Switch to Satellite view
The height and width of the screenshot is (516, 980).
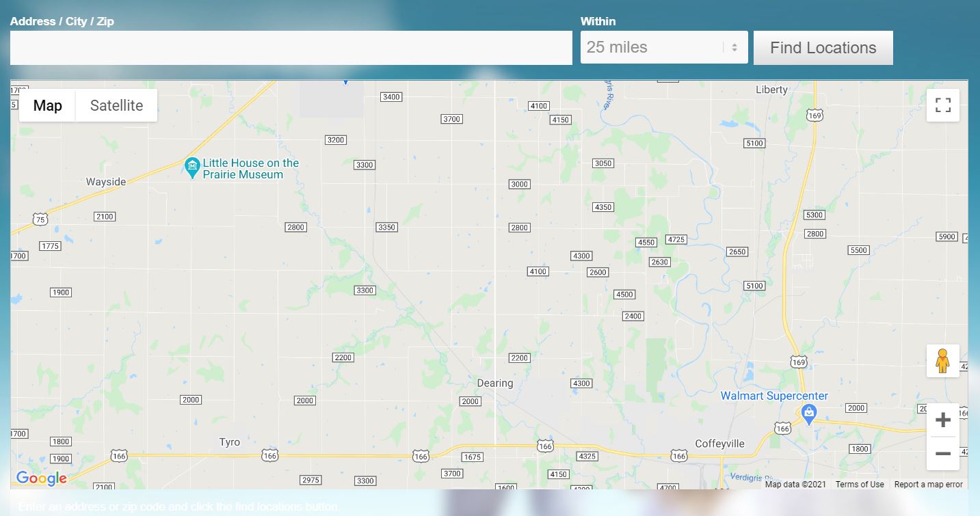[116, 105]
